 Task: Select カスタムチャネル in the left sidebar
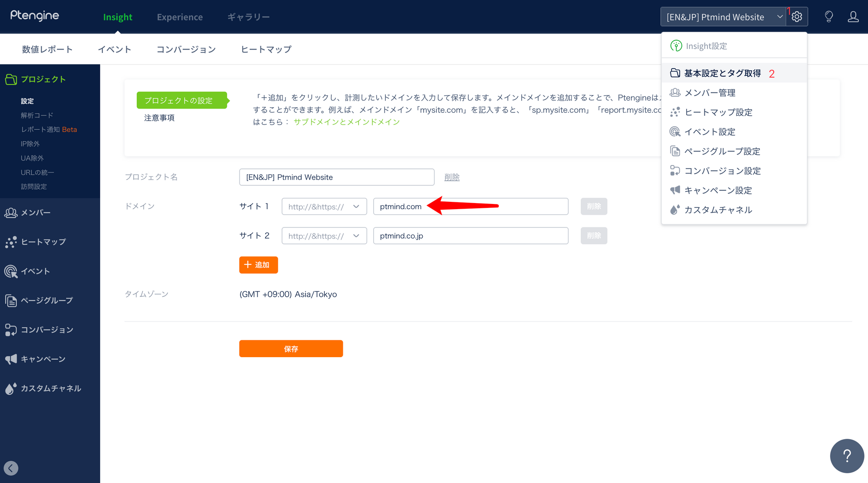[x=51, y=388]
